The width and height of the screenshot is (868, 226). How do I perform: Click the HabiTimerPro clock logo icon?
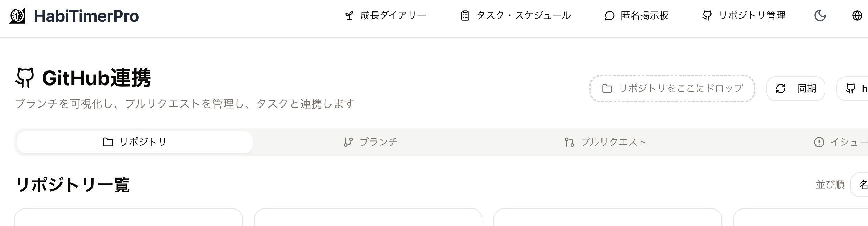18,16
